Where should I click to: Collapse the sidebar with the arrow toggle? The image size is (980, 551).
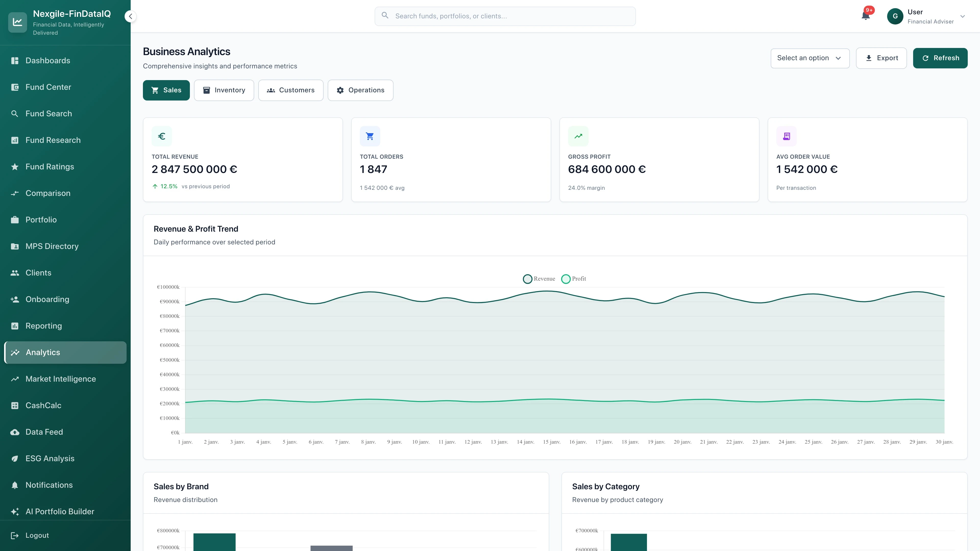point(130,16)
